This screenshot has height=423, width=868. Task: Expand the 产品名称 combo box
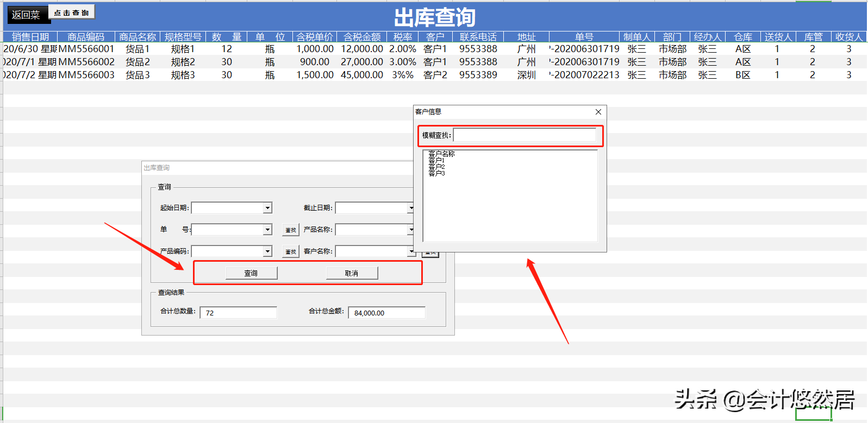click(411, 230)
